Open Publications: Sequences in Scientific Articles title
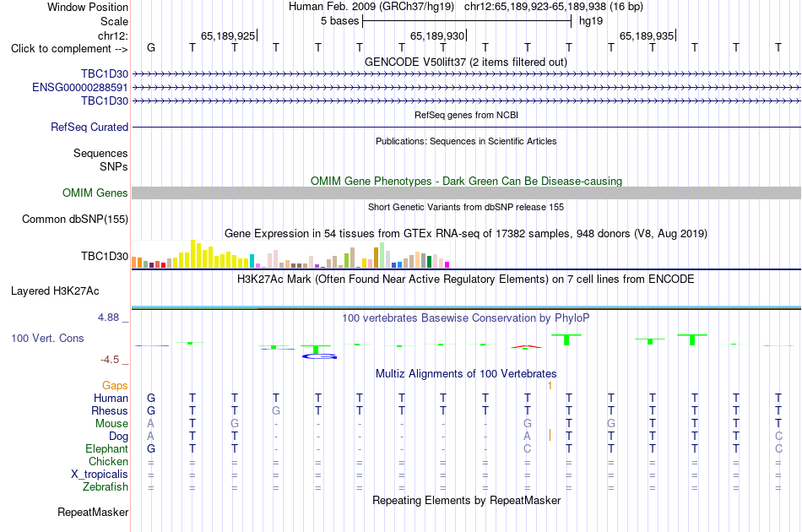The height and width of the screenshot is (532, 802). click(x=466, y=141)
